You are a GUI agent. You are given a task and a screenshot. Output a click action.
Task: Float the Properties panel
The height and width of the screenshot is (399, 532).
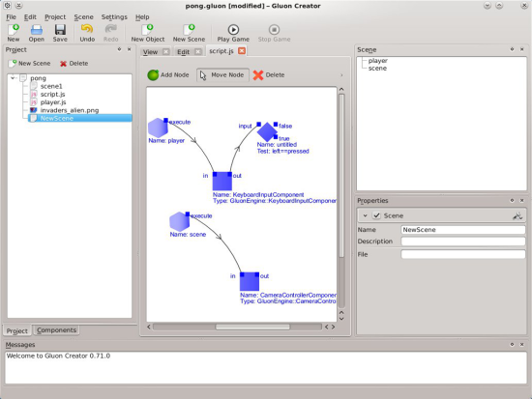[512, 201]
